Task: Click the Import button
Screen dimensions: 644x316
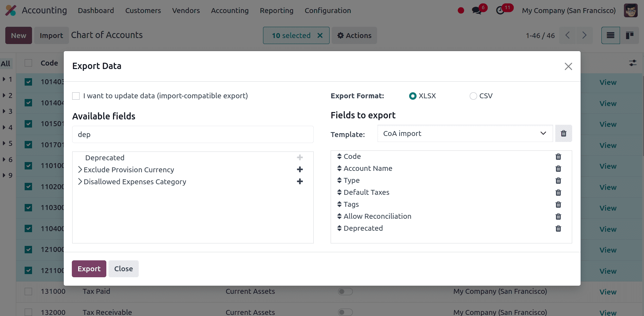Action: [51, 35]
